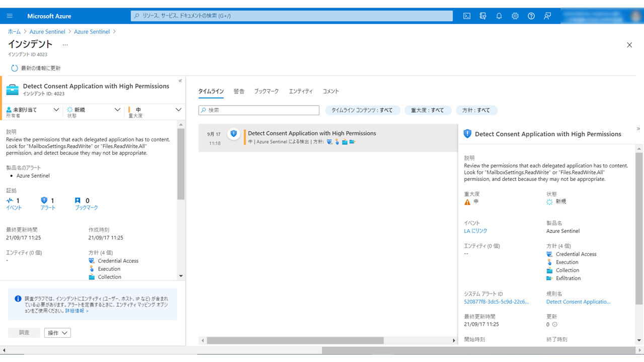Open the feedback icon in top bar
This screenshot has width=644, height=362.
[547, 16]
